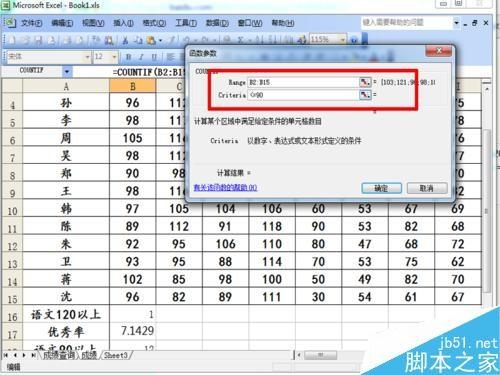Screen dimensions: 500x375
Task: Collapse dialog via Range field selector icon
Action: pos(365,82)
